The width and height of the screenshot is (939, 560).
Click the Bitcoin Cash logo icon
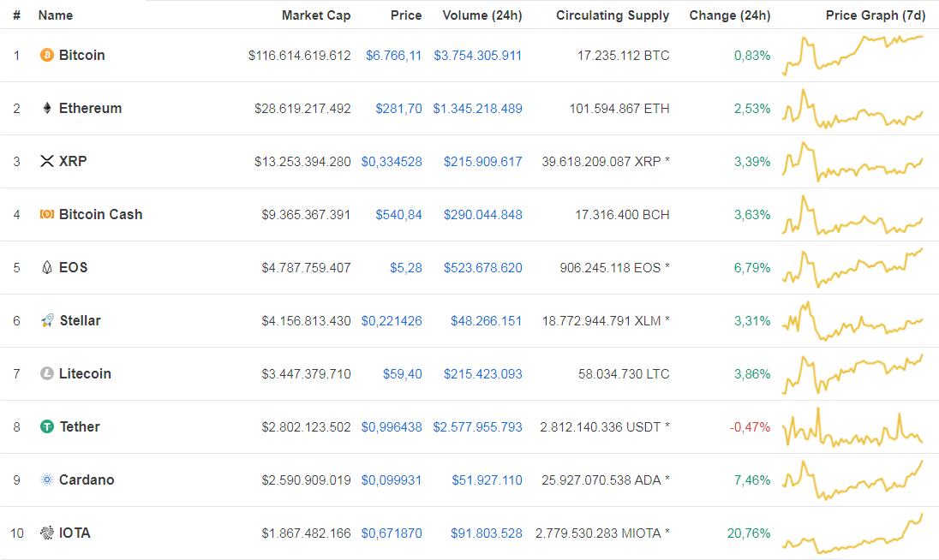pyautogui.click(x=47, y=214)
